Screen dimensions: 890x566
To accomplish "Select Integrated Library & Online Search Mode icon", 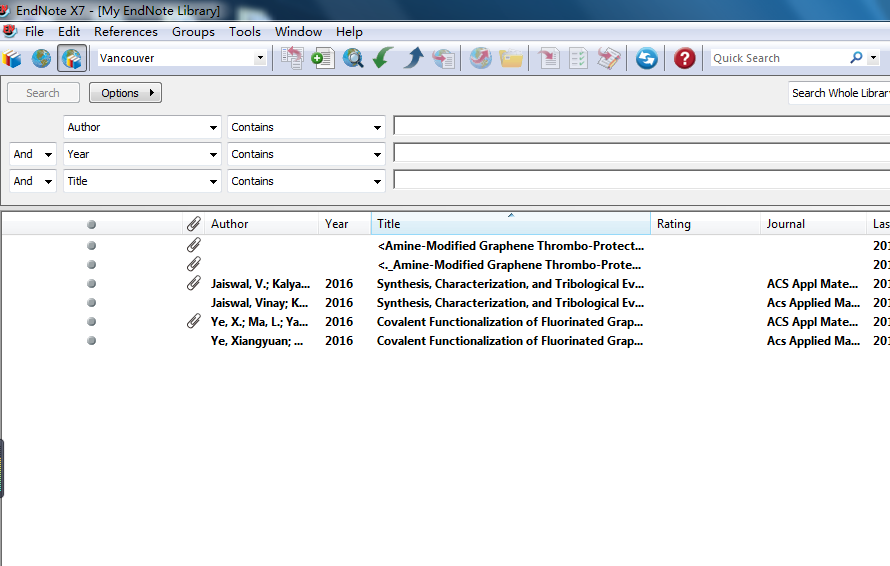I will [72, 58].
